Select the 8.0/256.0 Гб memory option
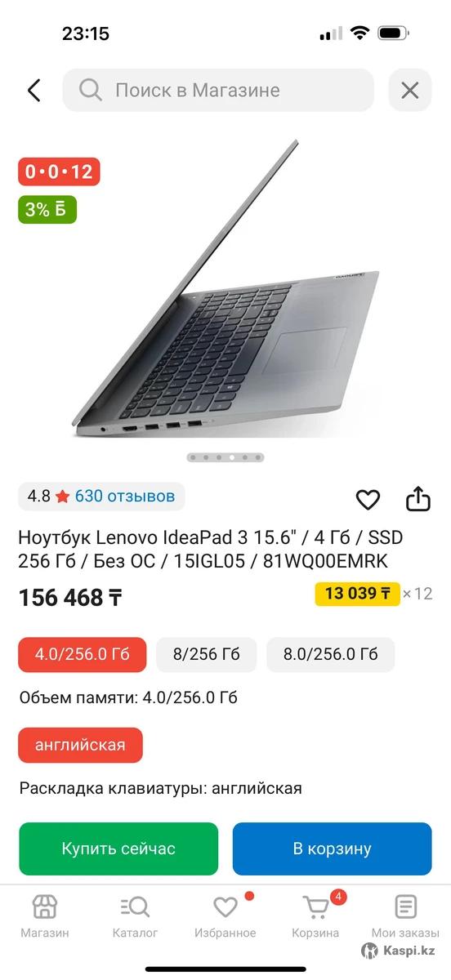The image size is (451, 980). coord(331,654)
